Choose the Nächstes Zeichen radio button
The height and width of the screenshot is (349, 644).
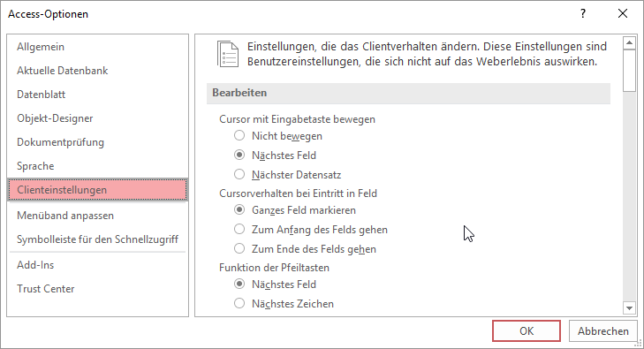[x=239, y=303]
